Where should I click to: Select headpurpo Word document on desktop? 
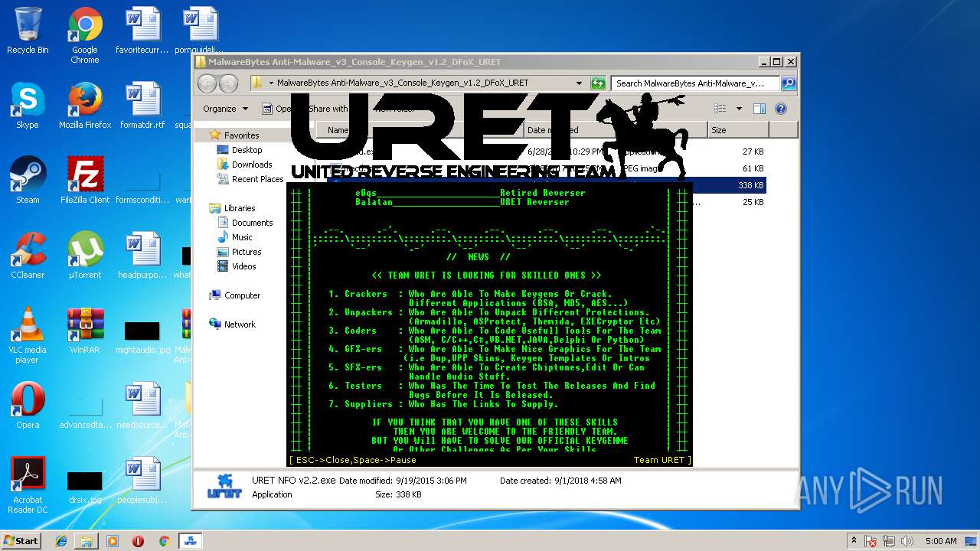pos(142,256)
